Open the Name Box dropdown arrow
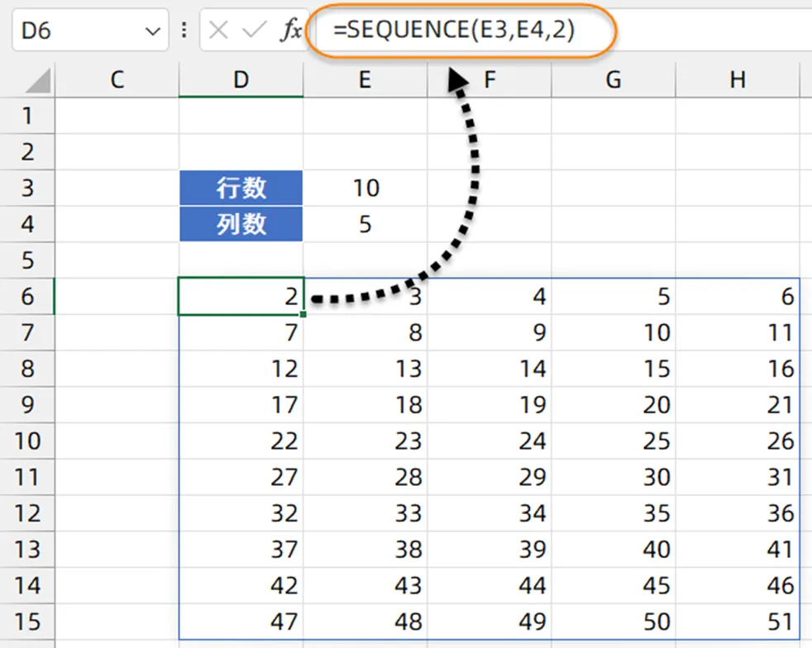Viewport: 812px width, 648px height. coord(151,31)
